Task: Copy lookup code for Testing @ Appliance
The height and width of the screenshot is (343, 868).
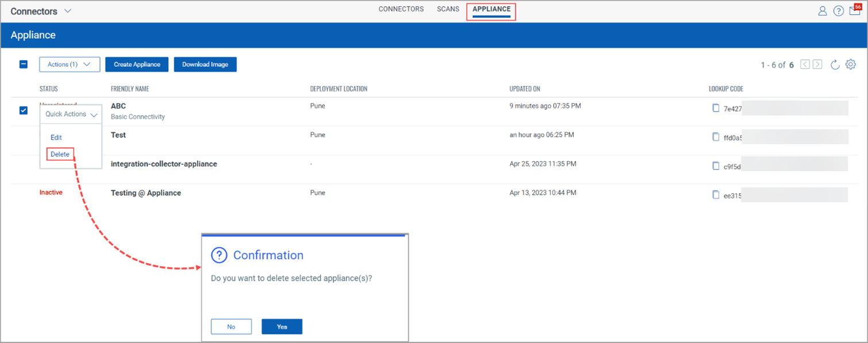Action: (716, 195)
